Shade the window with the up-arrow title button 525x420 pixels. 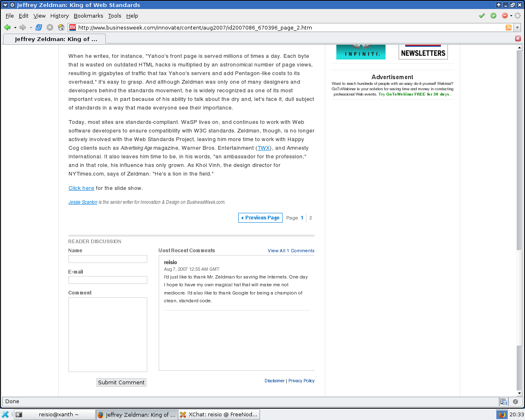click(499, 5)
